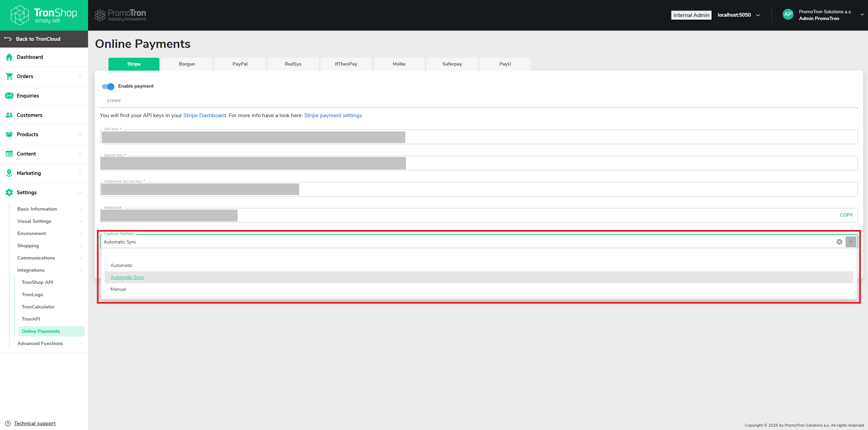Toggle the Enable payment switch
Image resolution: width=868 pixels, height=430 pixels.
pos(108,86)
